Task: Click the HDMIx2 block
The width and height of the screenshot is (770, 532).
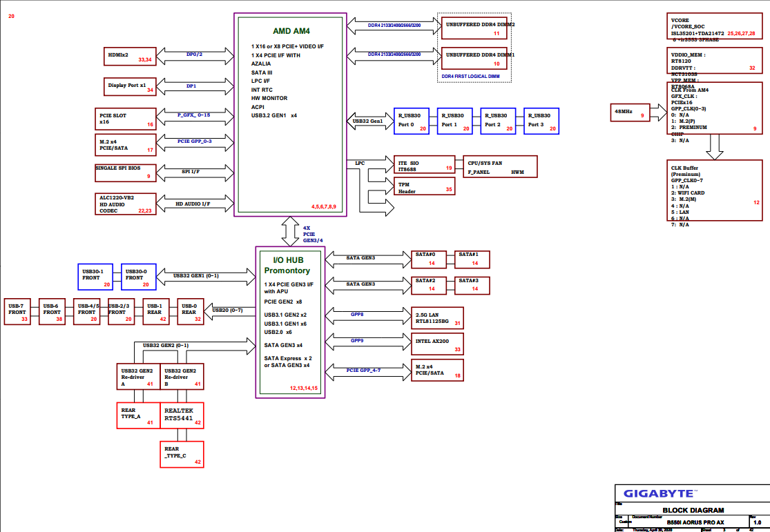Action: pos(130,57)
